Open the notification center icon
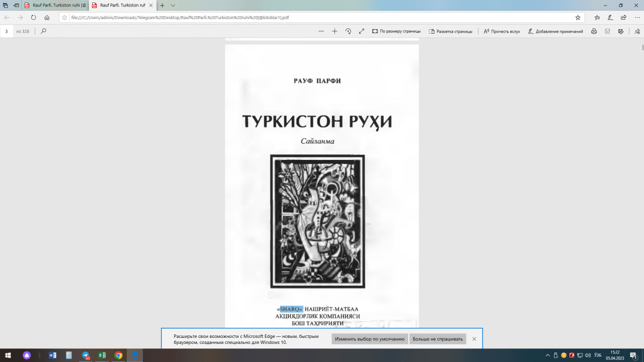Screen dimensions: 644x362 pyautogui.click(x=635, y=355)
